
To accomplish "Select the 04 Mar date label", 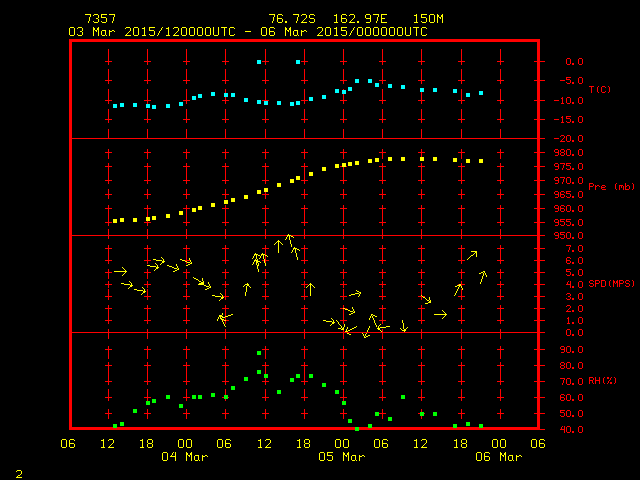I will pyautogui.click(x=185, y=456).
